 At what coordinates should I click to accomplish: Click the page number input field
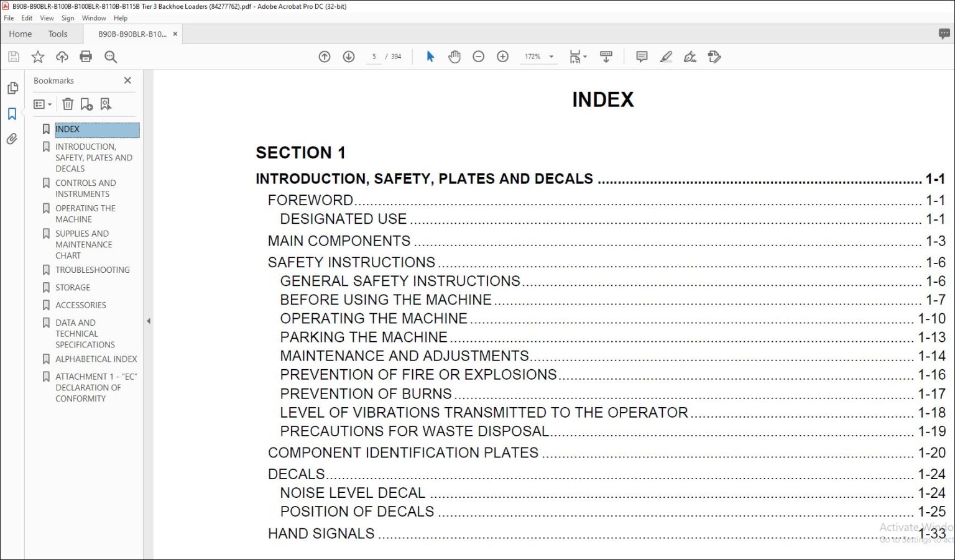pos(374,57)
